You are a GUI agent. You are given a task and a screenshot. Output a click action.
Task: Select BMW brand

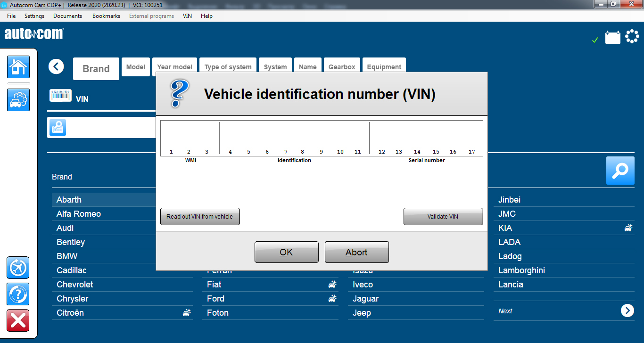[104, 256]
